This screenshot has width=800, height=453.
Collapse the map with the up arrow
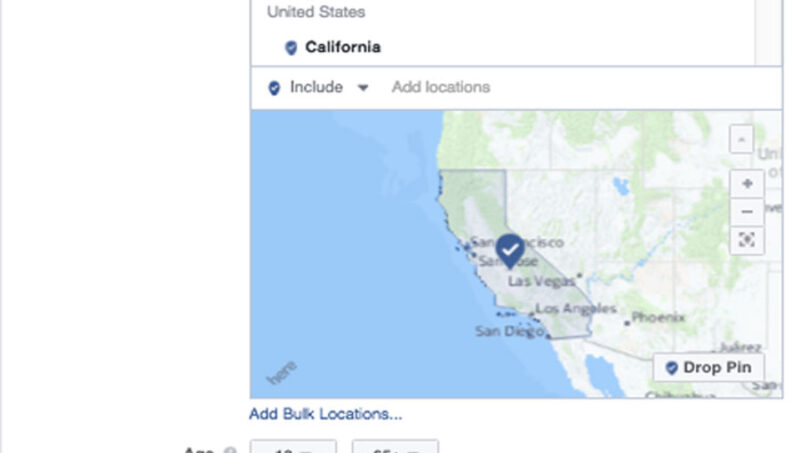[741, 139]
